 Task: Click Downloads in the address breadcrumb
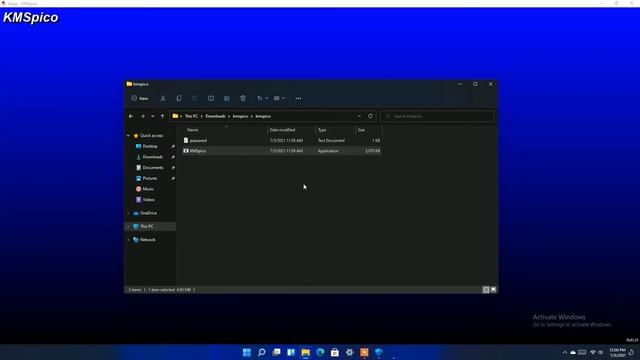tap(215, 116)
